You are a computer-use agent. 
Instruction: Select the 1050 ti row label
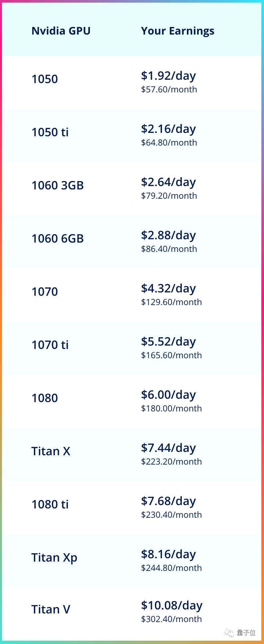tap(50, 132)
